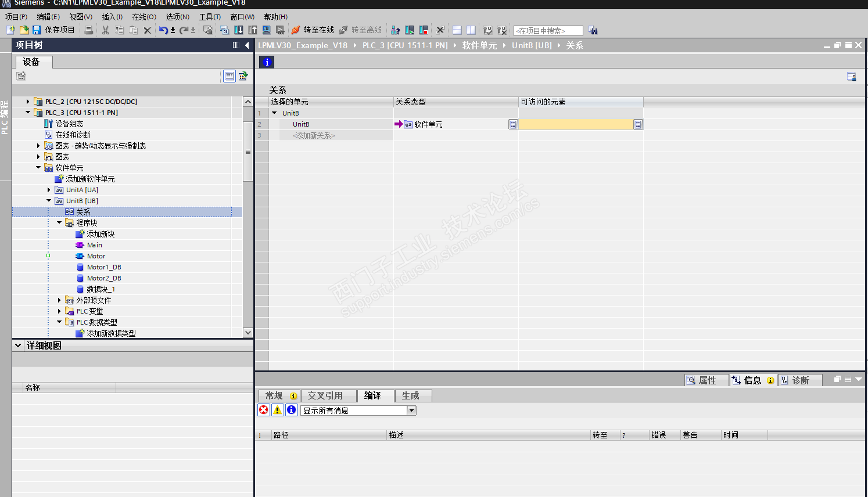Click the compile icon in toolbar
868x497 pixels.
(225, 30)
